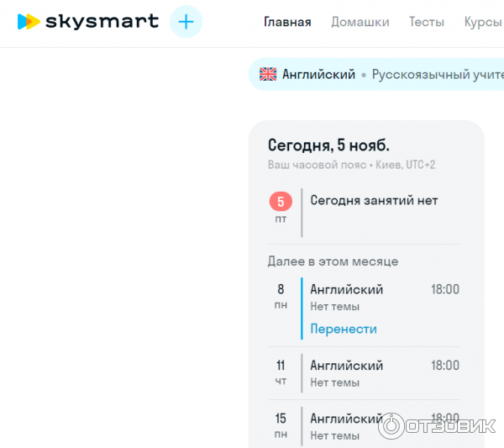Viewport: 504px width, 448px height.
Task: Click the timezone text Киев, UTC+2
Action: click(407, 165)
